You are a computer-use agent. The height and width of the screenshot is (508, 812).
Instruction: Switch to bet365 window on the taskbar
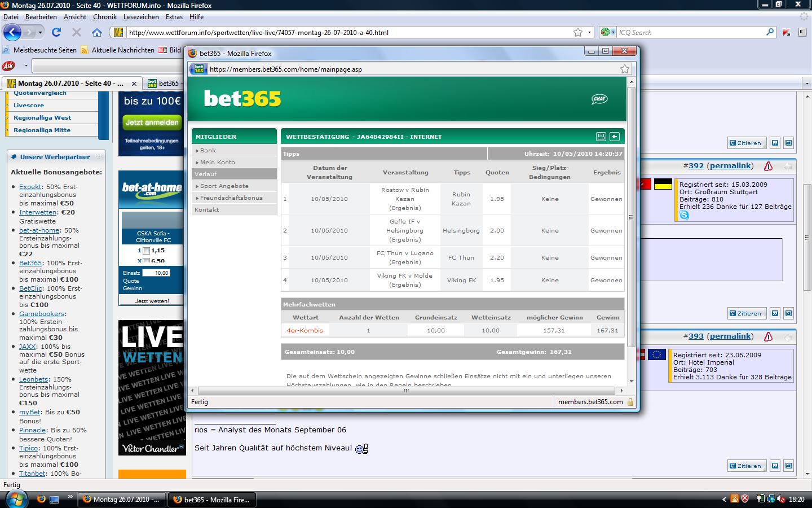[212, 500]
